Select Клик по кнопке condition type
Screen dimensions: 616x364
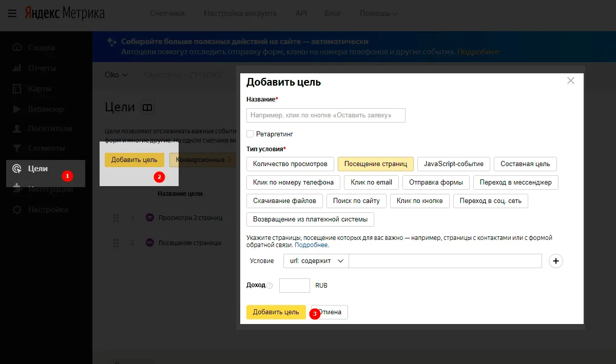tap(420, 200)
